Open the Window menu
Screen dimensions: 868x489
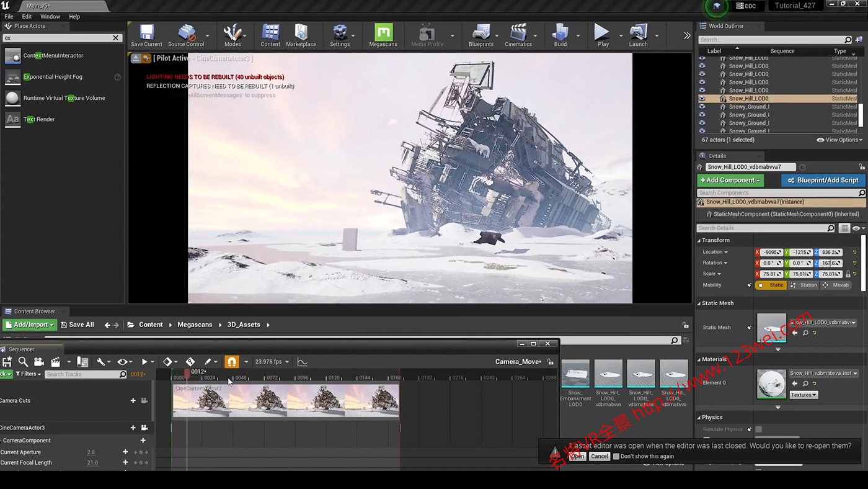[x=50, y=17]
